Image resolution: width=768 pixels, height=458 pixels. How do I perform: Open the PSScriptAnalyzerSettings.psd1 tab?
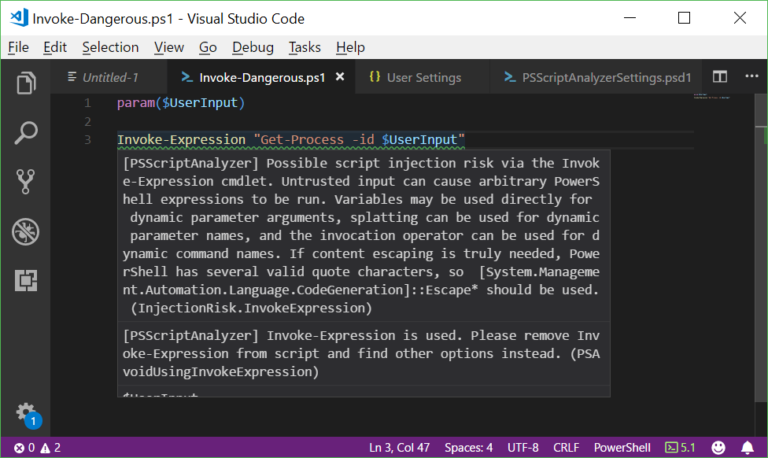point(597,77)
